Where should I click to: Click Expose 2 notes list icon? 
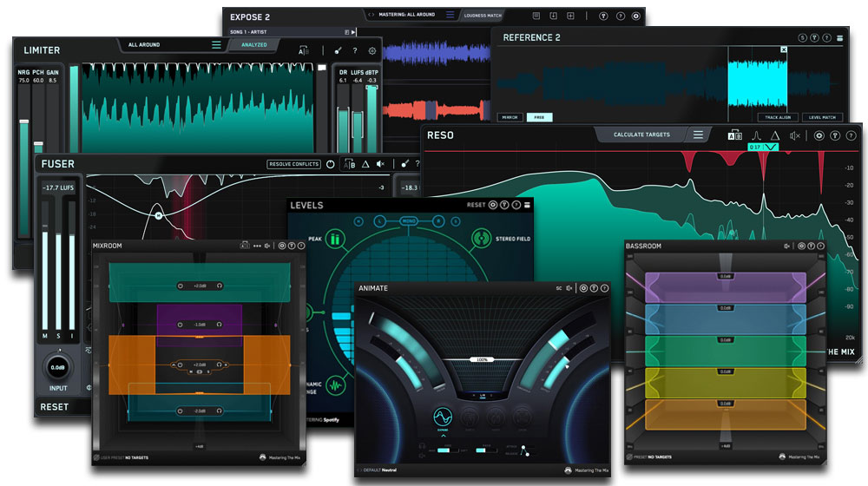coord(536,16)
